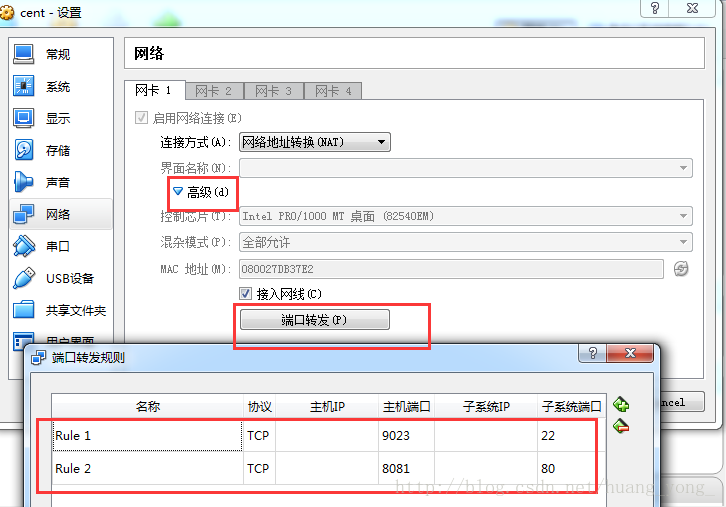This screenshot has height=507, width=726.
Task: Open the 存储 storage disk icon
Action: pyautogui.click(x=23, y=150)
